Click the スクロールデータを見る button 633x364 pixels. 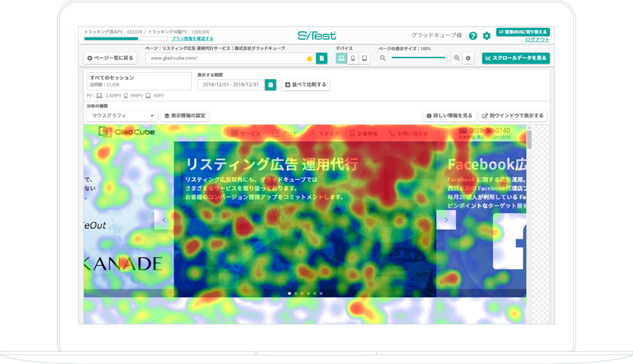tap(515, 58)
